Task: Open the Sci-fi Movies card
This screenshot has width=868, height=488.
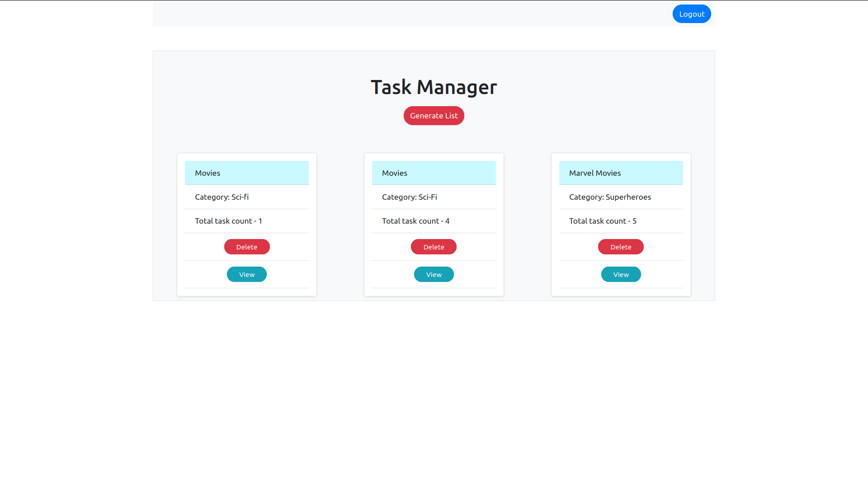Action: coord(246,274)
